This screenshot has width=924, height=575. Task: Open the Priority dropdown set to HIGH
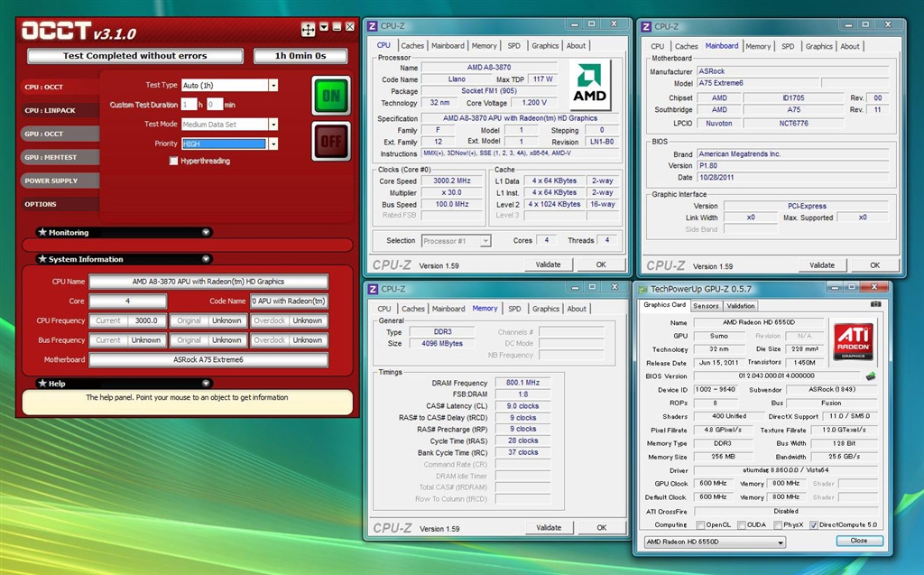[x=273, y=144]
